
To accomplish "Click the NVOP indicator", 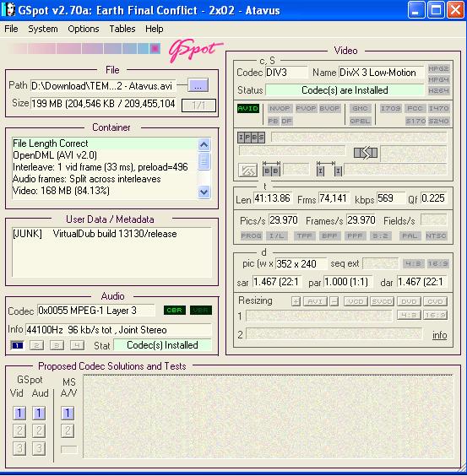I will 280,108.
